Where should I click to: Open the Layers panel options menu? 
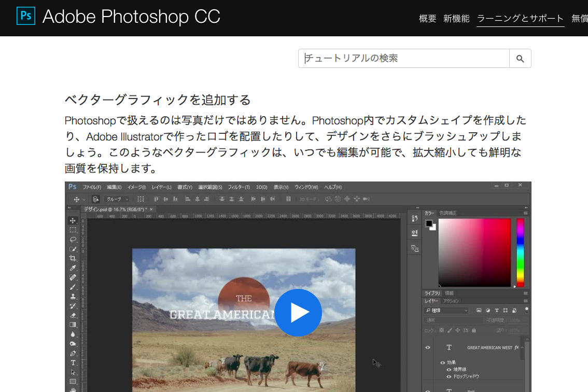[x=525, y=301]
